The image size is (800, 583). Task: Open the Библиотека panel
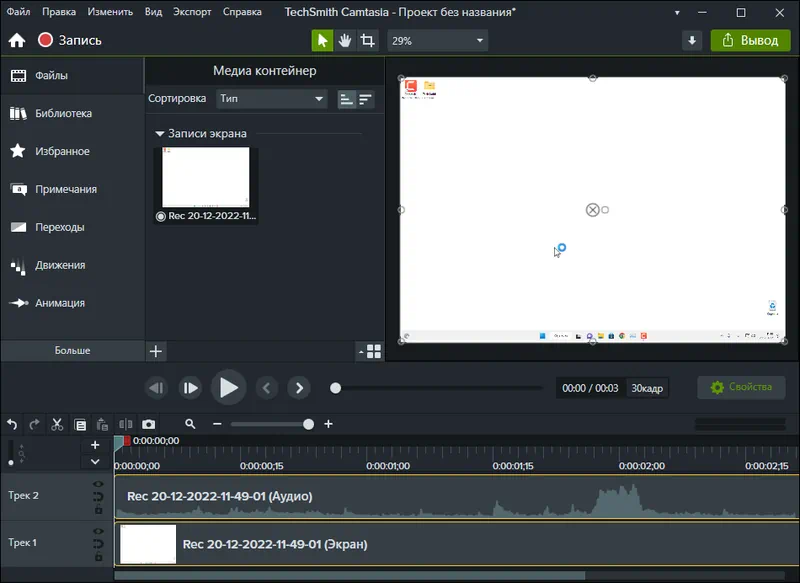72,113
